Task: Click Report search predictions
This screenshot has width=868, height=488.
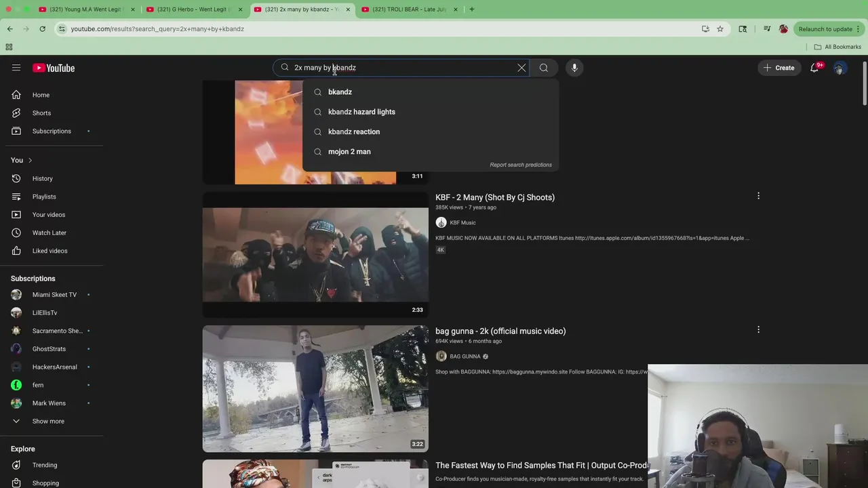Action: pyautogui.click(x=521, y=165)
